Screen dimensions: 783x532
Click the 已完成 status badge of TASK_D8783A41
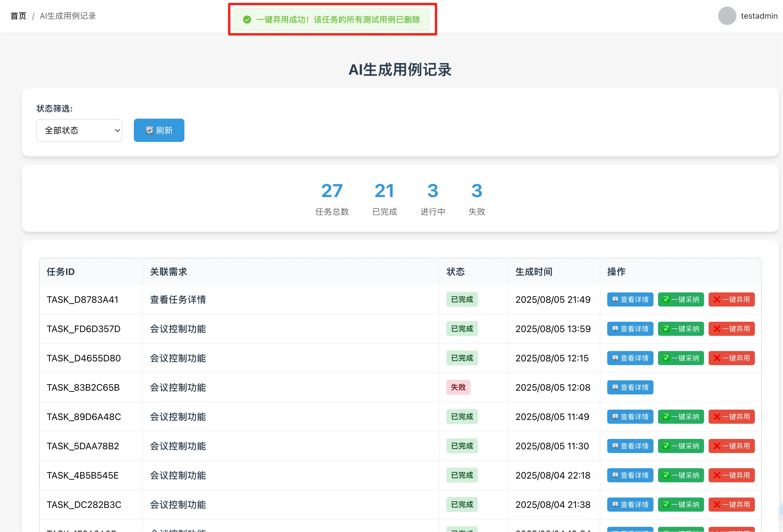click(462, 300)
